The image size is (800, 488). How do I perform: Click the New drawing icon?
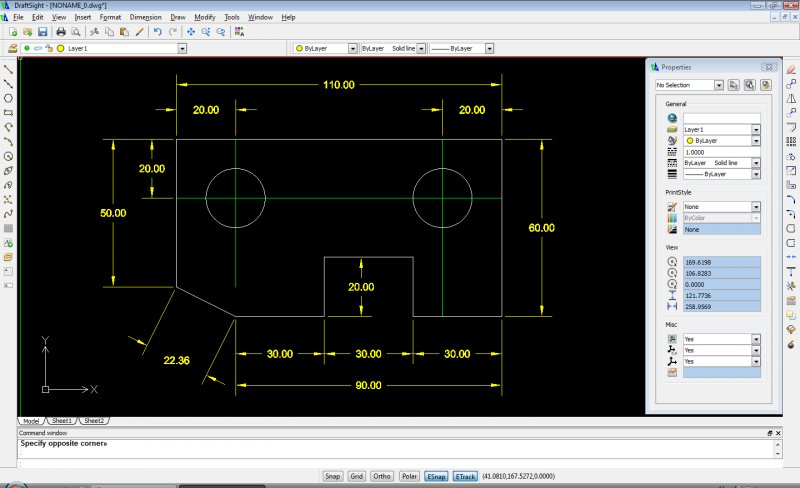click(13, 32)
